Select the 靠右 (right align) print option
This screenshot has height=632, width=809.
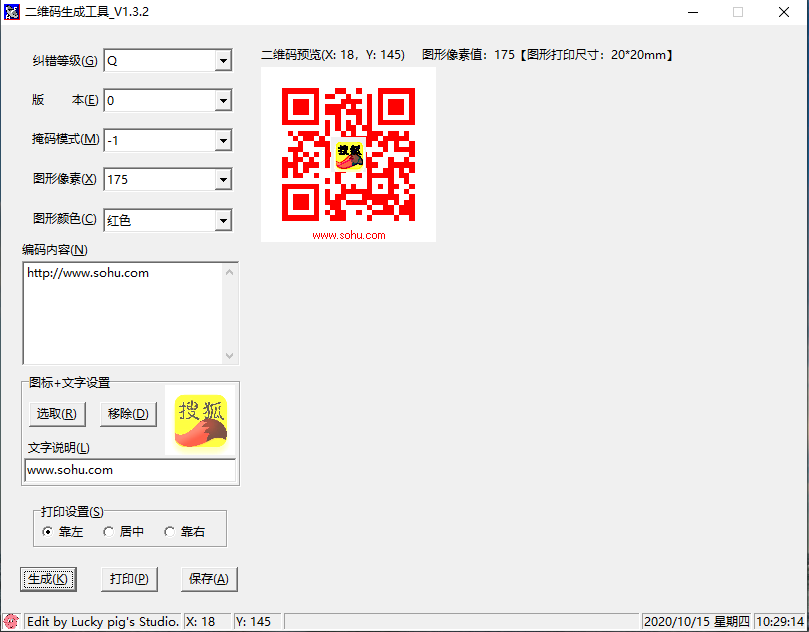point(170,532)
